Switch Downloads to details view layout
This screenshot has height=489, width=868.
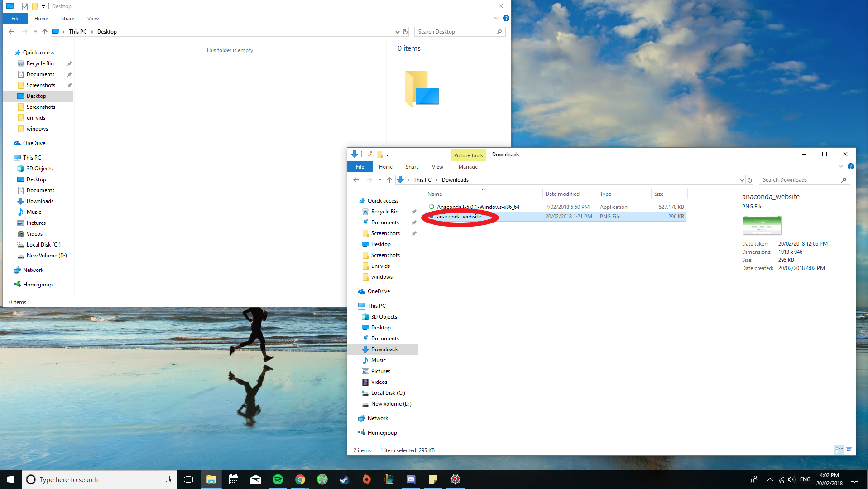click(x=839, y=450)
